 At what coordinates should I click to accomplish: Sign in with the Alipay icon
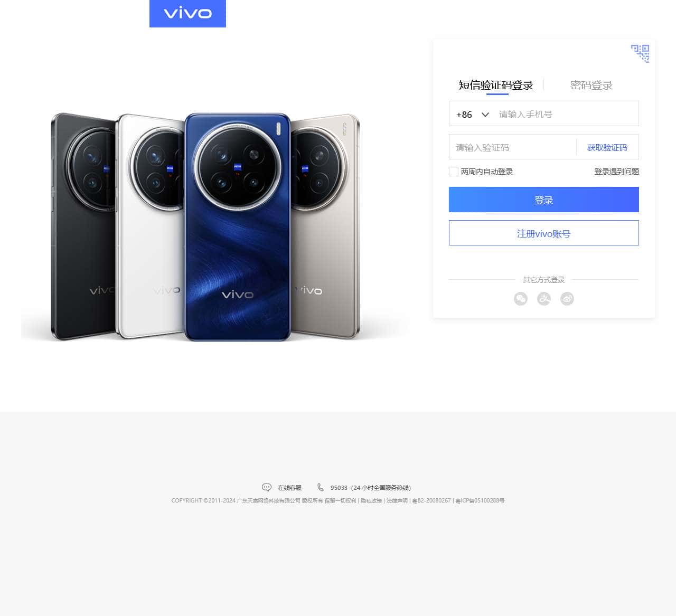pyautogui.click(x=544, y=299)
